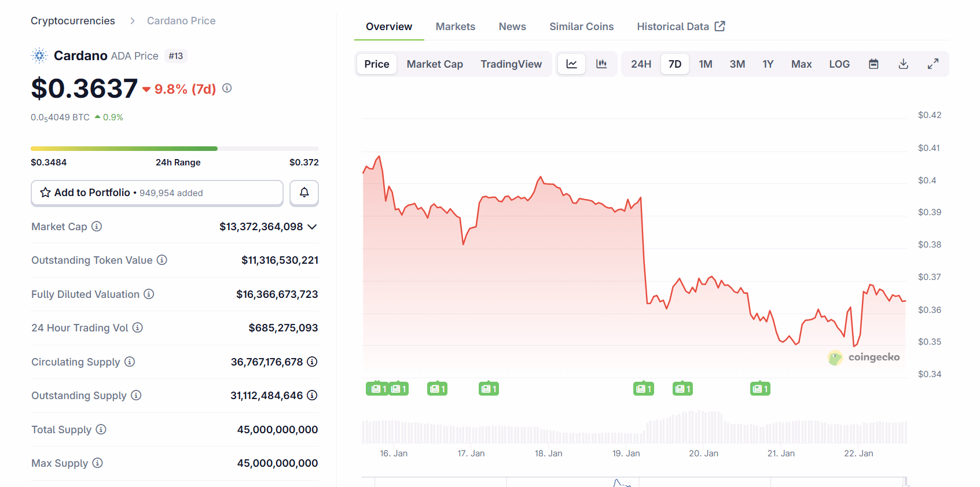Click the Circulating Supply value info icon
The height and width of the screenshot is (487, 980).
pyautogui.click(x=312, y=362)
